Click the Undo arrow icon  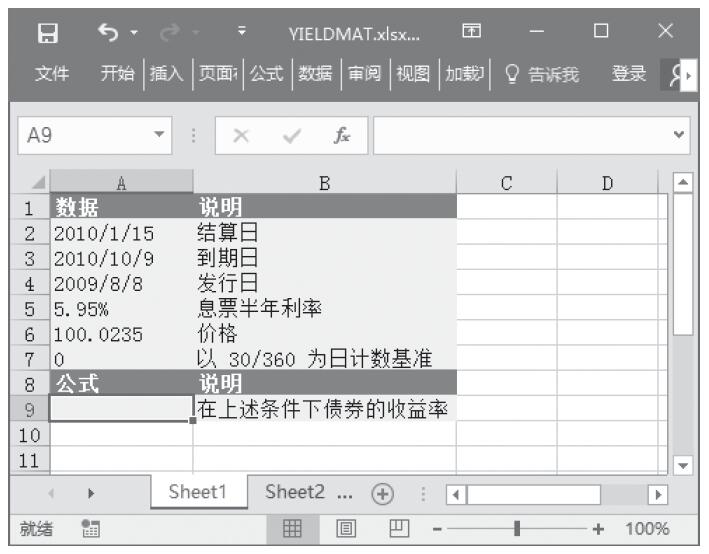pyautogui.click(x=107, y=34)
